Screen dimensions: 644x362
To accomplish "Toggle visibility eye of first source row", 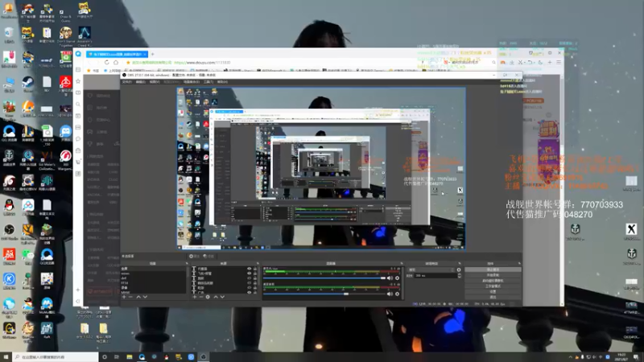I will click(x=249, y=269).
